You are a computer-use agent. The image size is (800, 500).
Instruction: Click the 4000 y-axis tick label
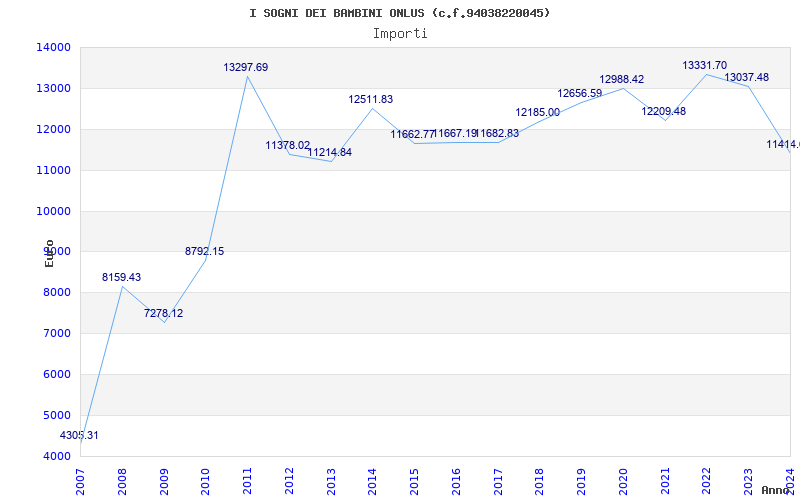pos(56,456)
